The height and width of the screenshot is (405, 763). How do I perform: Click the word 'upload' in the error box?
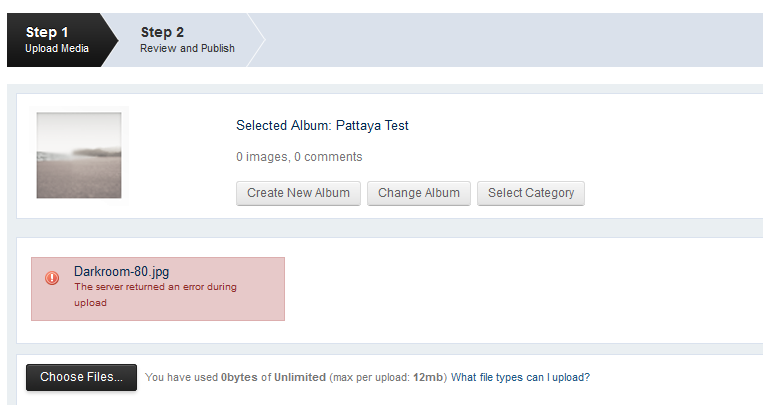91,303
